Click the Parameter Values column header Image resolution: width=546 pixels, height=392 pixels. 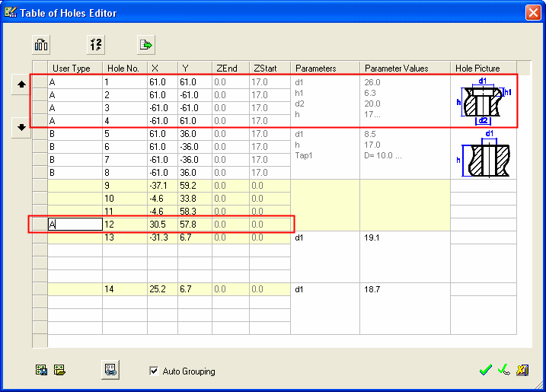(404, 69)
